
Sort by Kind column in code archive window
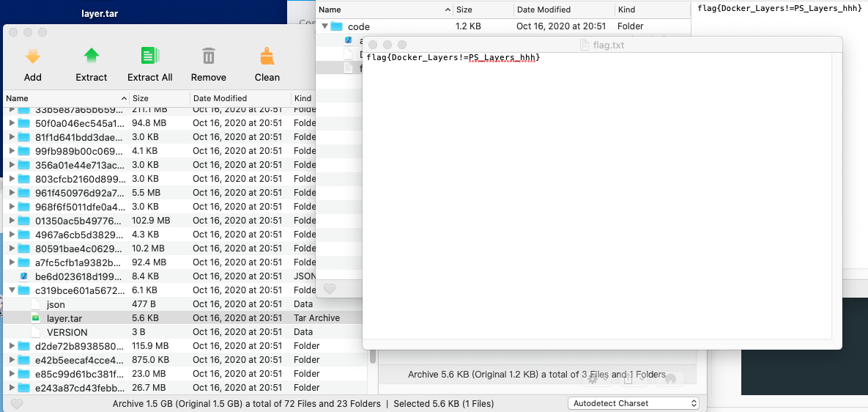point(653,10)
